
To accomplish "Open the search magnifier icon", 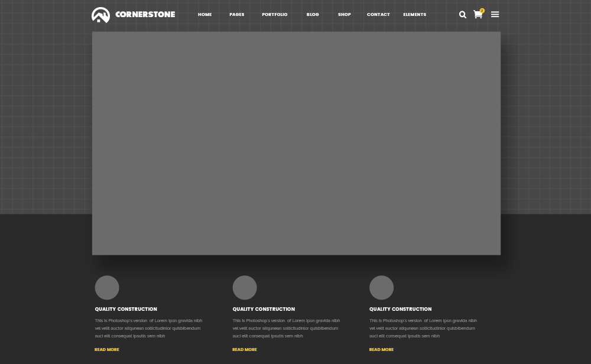I will (x=463, y=15).
